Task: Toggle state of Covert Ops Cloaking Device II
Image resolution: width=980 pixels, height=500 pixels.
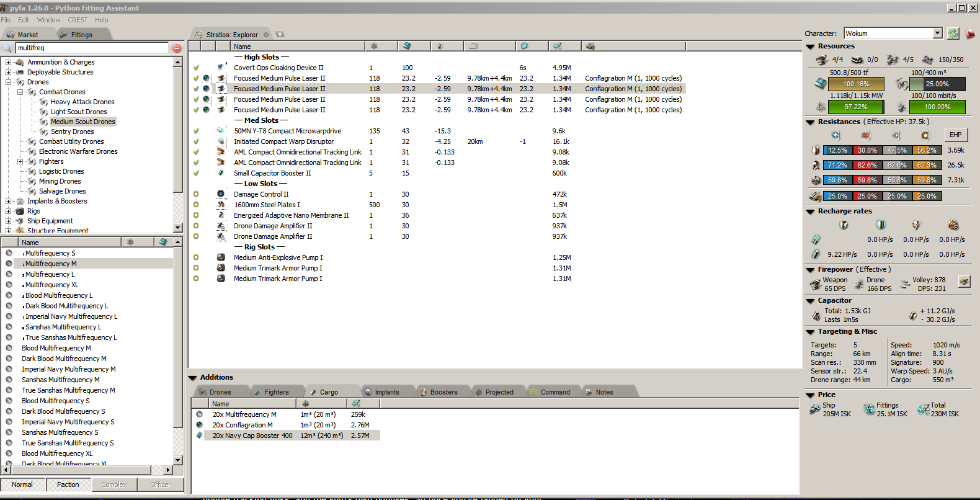Action: coord(196,68)
